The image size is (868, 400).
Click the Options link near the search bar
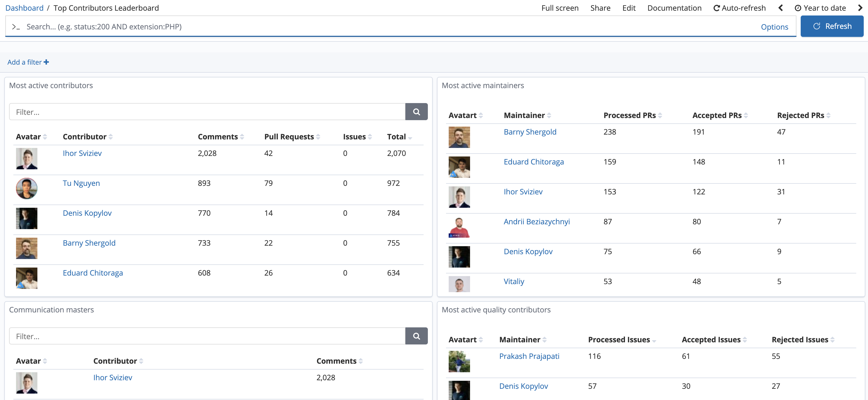(775, 27)
